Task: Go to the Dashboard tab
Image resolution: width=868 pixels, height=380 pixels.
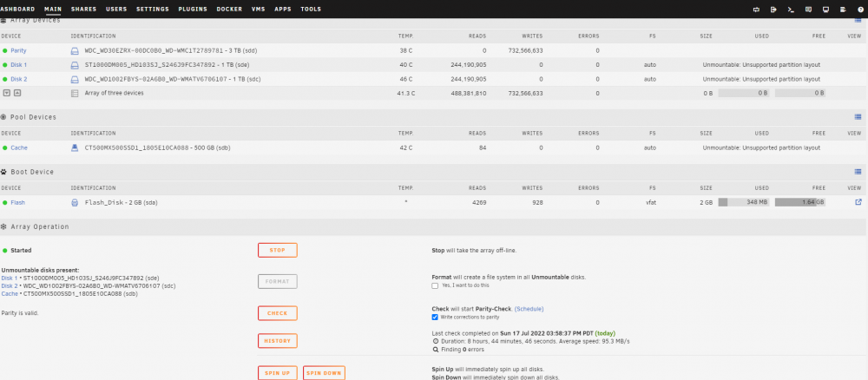Action: [x=17, y=10]
